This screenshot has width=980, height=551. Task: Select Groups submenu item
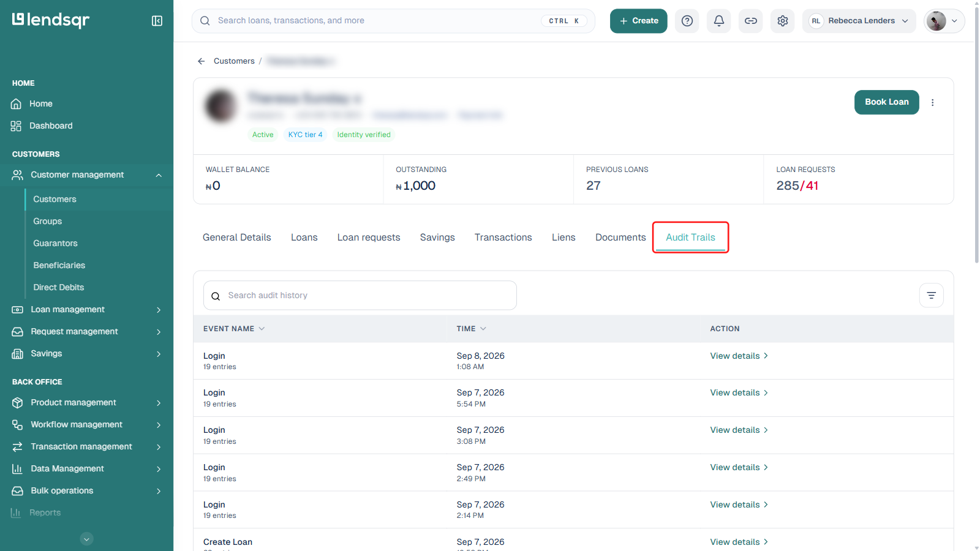click(x=48, y=222)
